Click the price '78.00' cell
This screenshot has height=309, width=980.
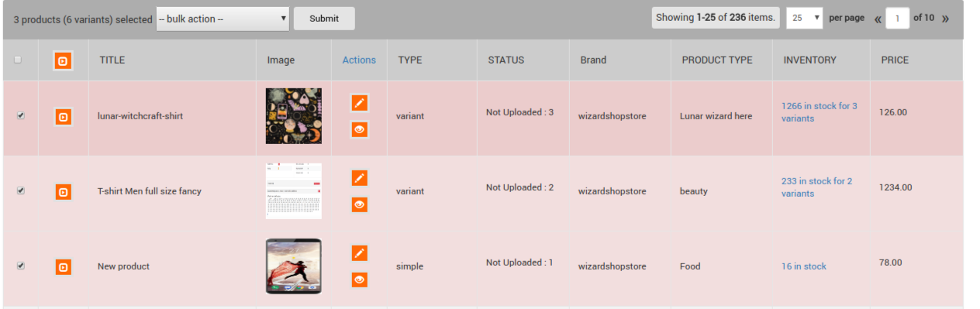click(x=891, y=263)
